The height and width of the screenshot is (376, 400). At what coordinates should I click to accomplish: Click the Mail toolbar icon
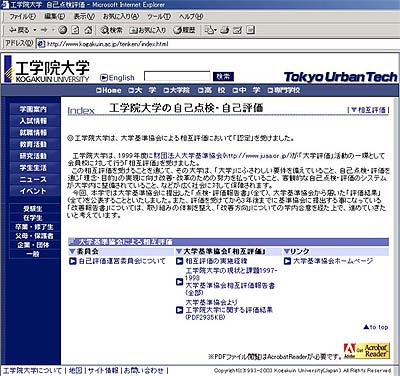pos(210,30)
